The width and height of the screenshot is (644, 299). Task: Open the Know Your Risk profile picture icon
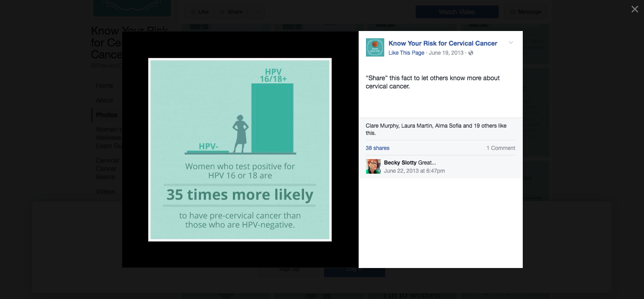pyautogui.click(x=375, y=47)
